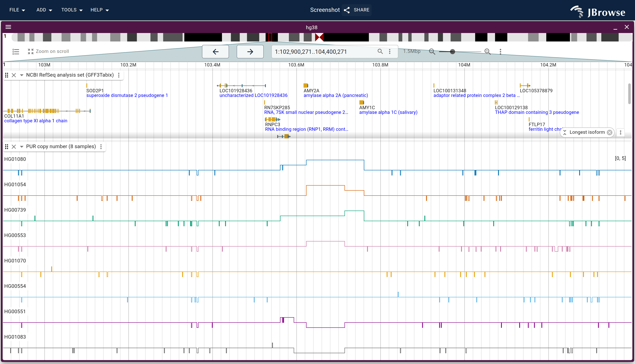The width and height of the screenshot is (635, 364).
Task: Click the HG00554 sample label
Action: pyautogui.click(x=15, y=286)
